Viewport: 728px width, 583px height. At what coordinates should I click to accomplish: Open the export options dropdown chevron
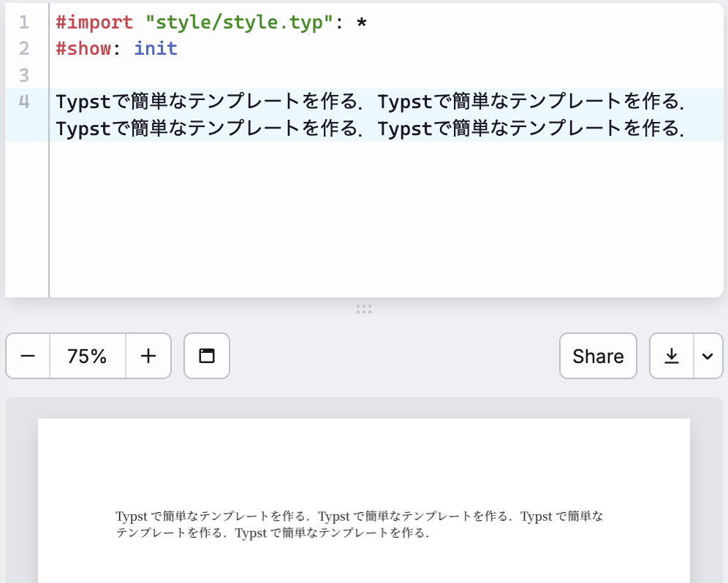coord(705,356)
